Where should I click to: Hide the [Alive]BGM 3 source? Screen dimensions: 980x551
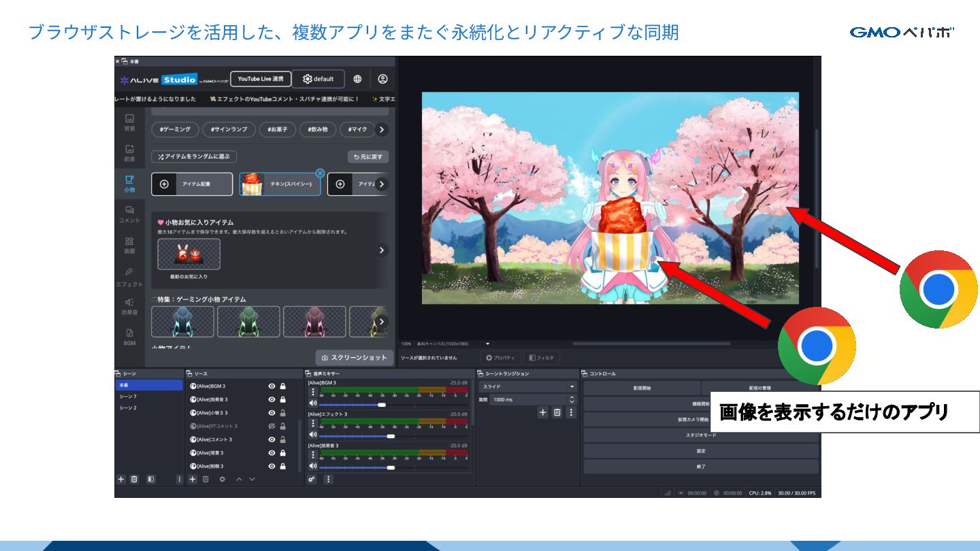[x=272, y=386]
